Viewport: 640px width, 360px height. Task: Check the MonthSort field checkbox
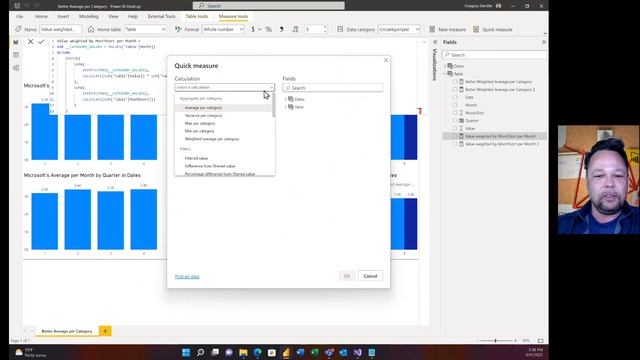pos(455,113)
